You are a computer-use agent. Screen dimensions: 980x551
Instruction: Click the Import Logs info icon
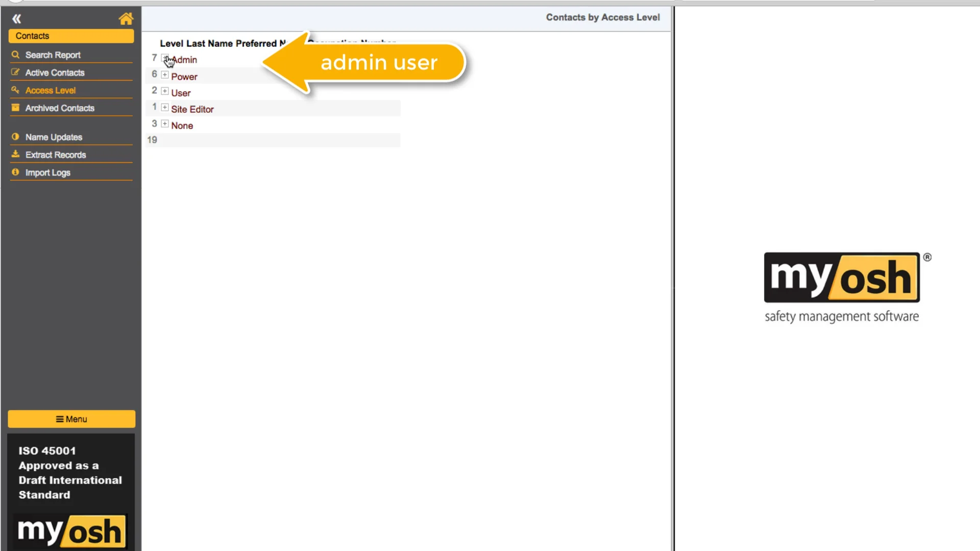click(x=15, y=172)
